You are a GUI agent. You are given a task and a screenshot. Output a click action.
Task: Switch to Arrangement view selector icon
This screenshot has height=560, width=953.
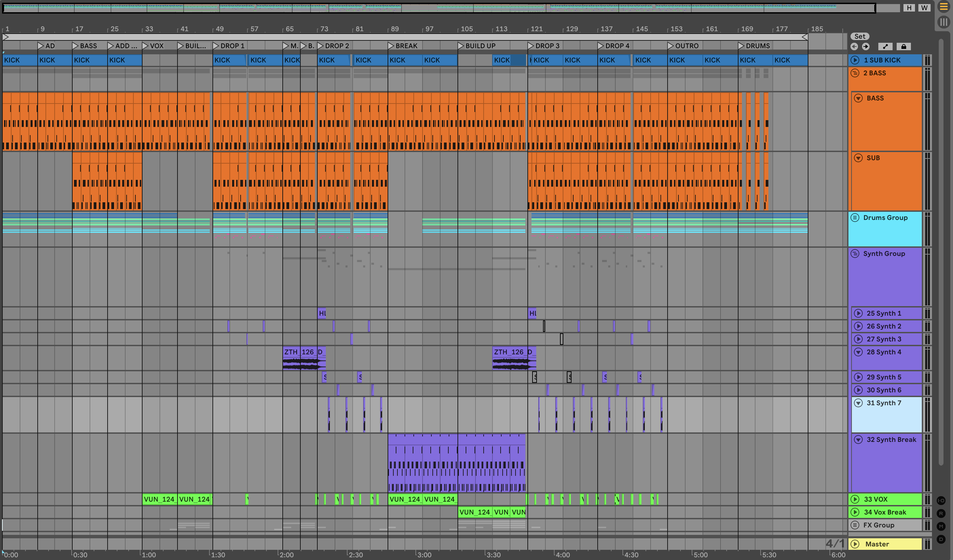coord(943,7)
